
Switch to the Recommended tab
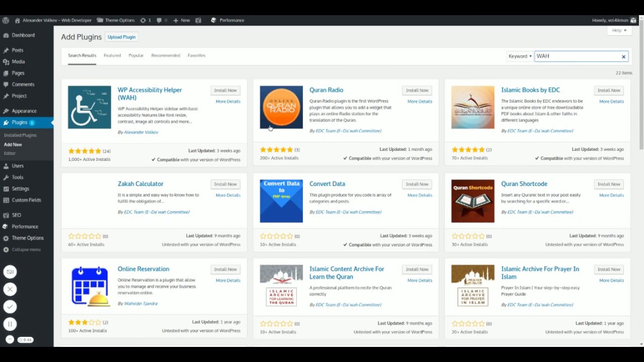(x=166, y=55)
